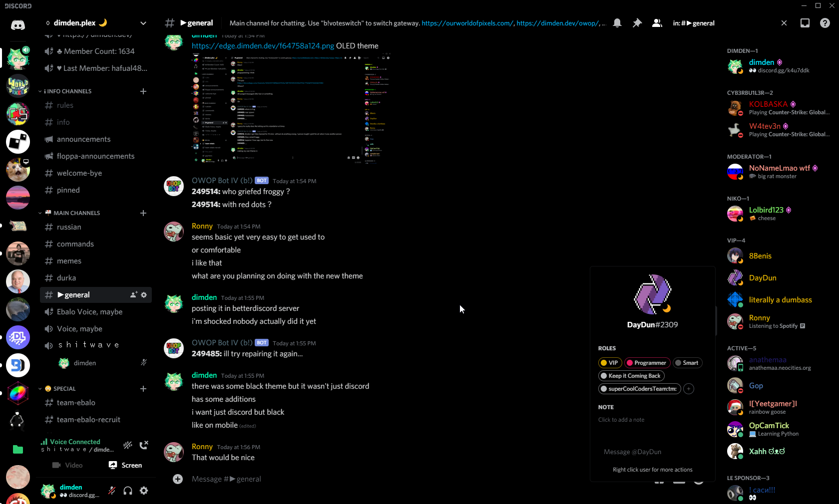This screenshot has height=504, width=839.
Task: Toggle noise suppression icon near Voice Connected
Action: (128, 445)
